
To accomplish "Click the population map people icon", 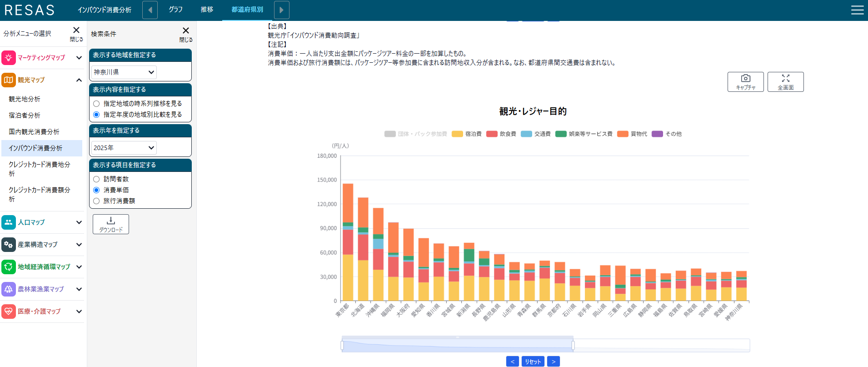I will click(x=9, y=222).
